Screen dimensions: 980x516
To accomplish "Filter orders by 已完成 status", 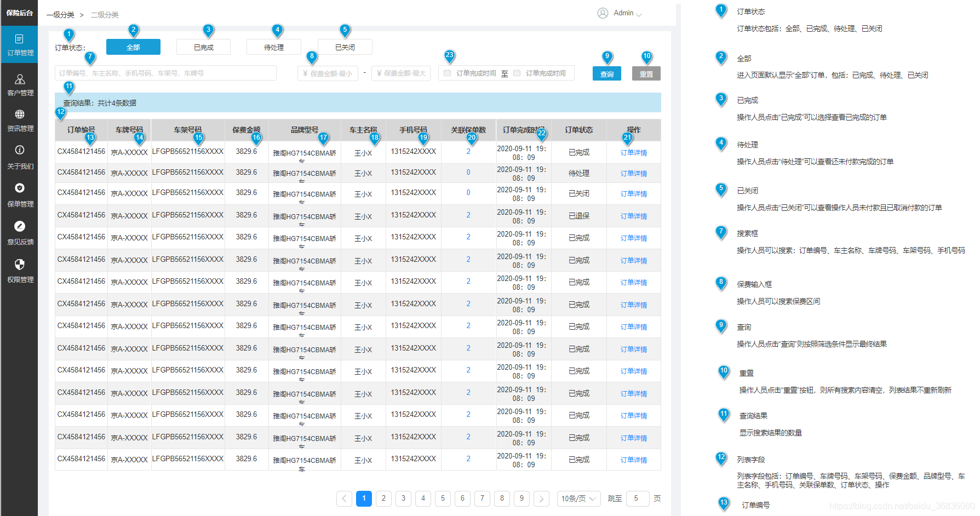I will click(x=203, y=47).
